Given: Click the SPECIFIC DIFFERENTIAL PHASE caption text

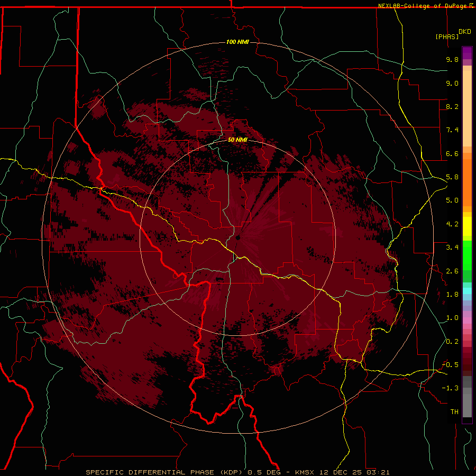Looking at the screenshot, I should tap(150, 472).
